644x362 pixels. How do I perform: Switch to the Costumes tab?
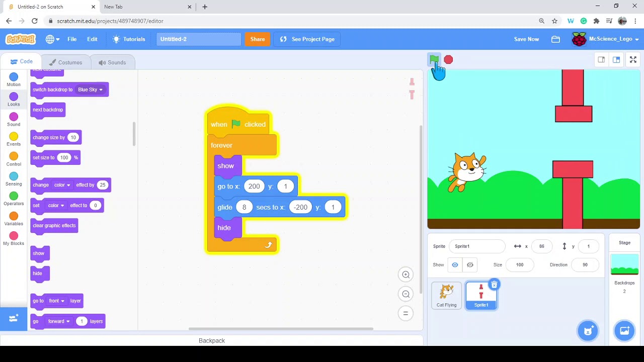pos(65,62)
